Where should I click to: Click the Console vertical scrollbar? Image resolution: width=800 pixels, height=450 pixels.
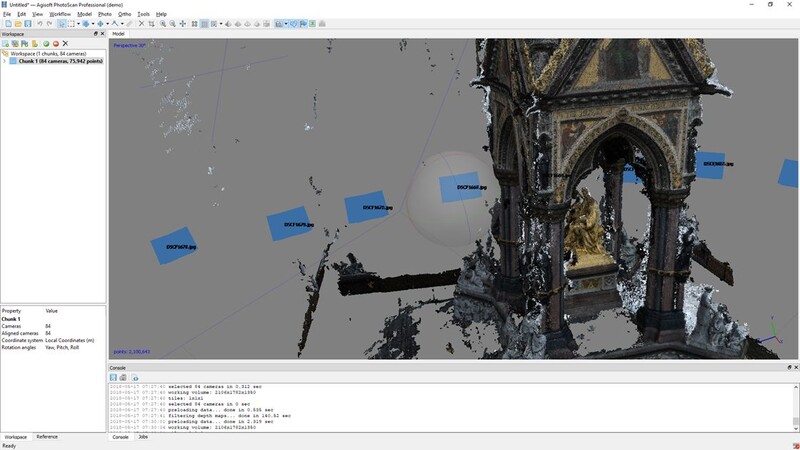tap(795, 408)
